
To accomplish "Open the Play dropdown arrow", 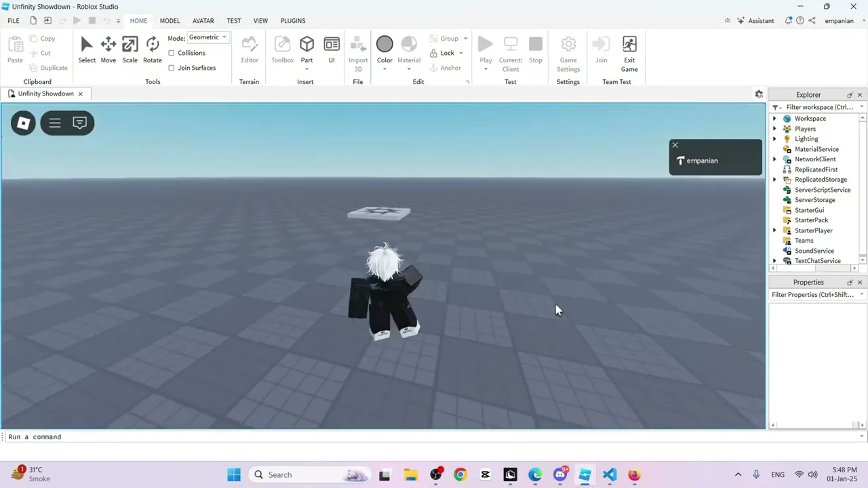I will pos(486,69).
